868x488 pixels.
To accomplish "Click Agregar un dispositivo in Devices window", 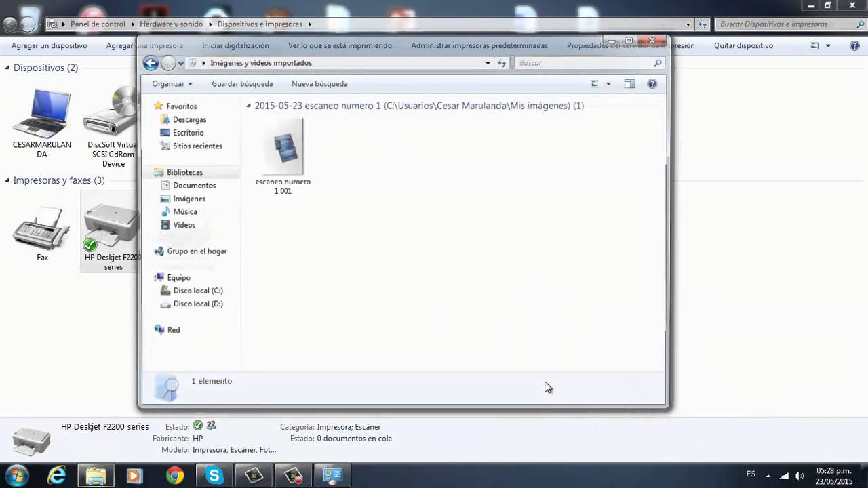I will pyautogui.click(x=50, y=46).
